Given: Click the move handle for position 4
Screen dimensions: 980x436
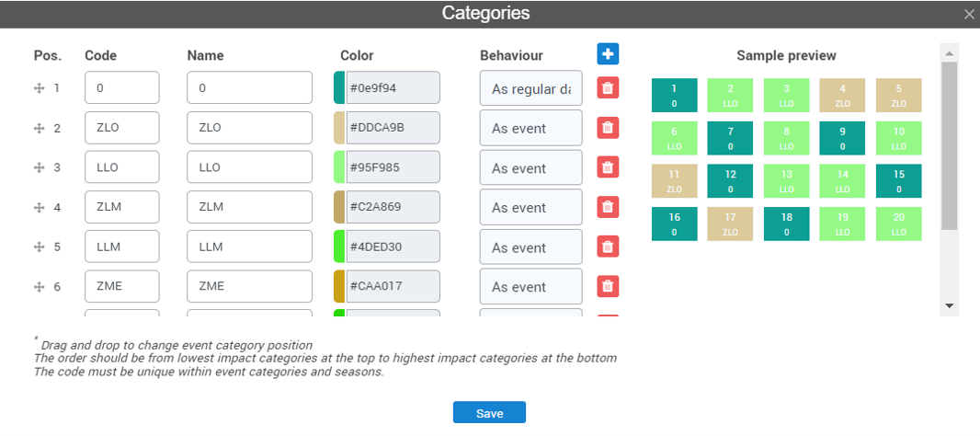Looking at the screenshot, I should pos(39,208).
